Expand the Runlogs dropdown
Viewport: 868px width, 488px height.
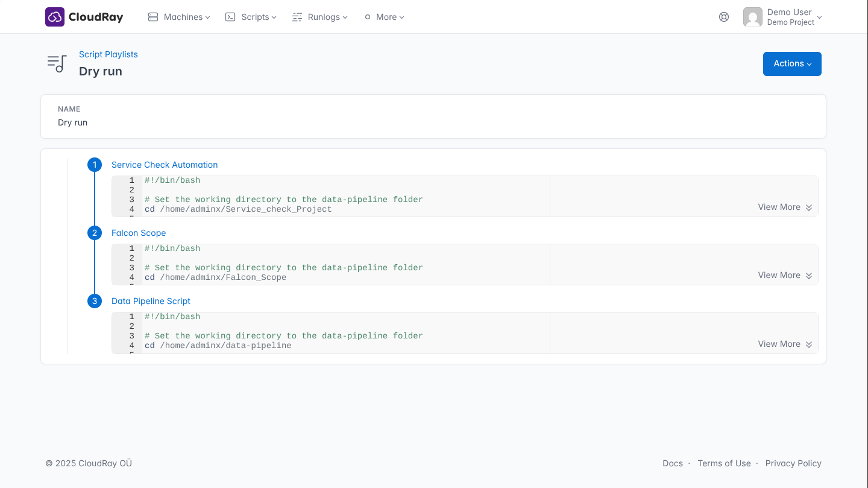pyautogui.click(x=320, y=17)
